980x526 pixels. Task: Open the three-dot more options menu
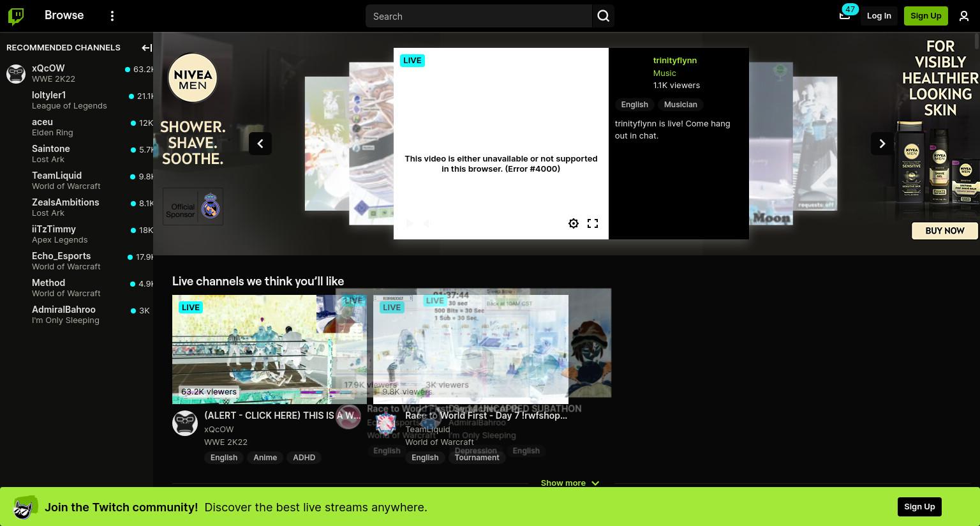click(x=112, y=16)
